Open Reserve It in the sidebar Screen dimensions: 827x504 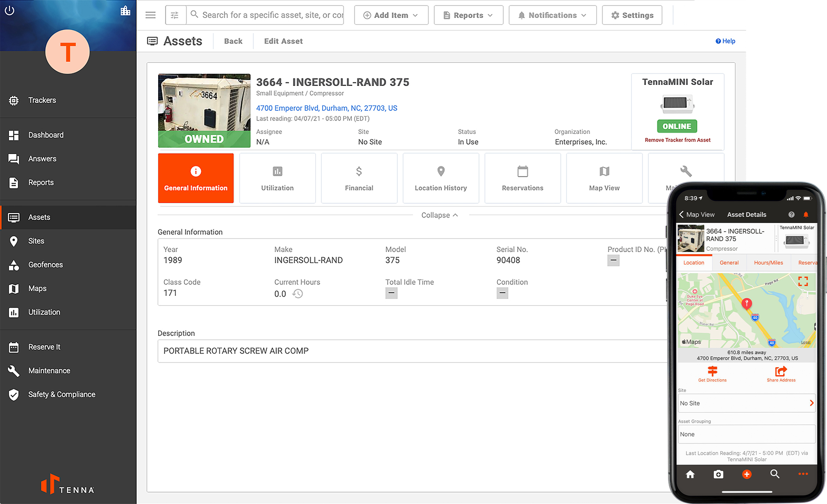tap(68, 347)
